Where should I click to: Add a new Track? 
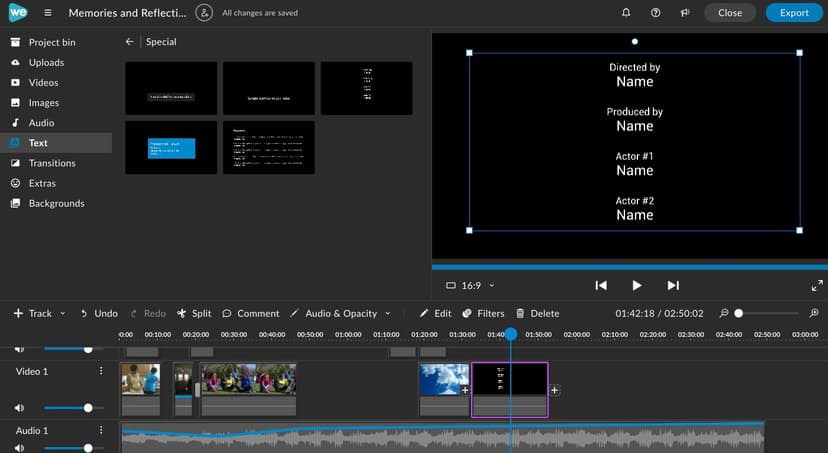point(33,314)
